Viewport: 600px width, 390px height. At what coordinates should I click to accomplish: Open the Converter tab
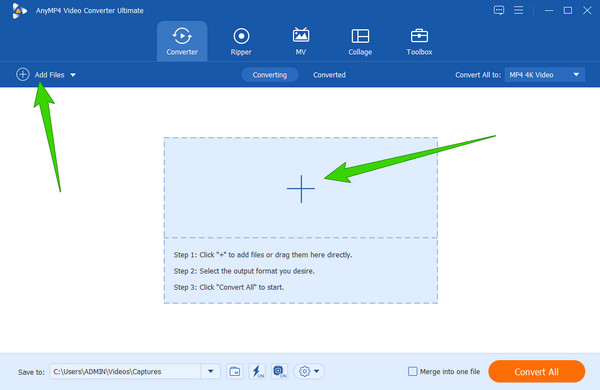[182, 41]
